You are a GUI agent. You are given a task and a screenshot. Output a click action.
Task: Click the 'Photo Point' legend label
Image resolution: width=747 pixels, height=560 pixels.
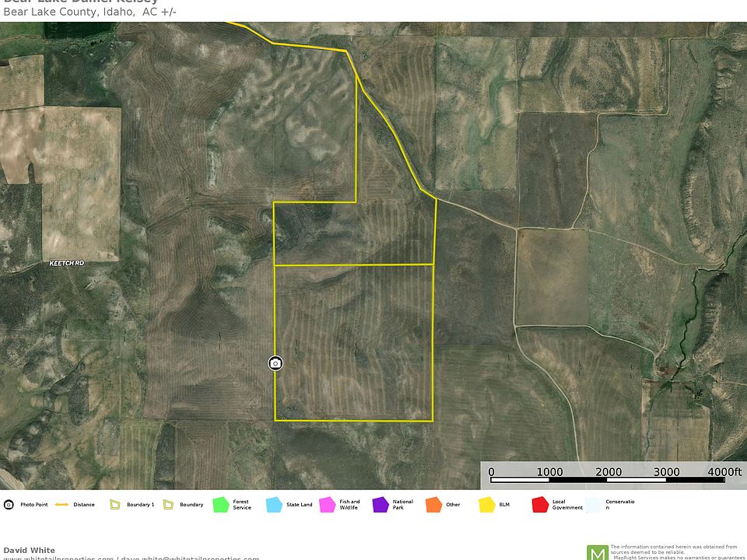coord(33,505)
